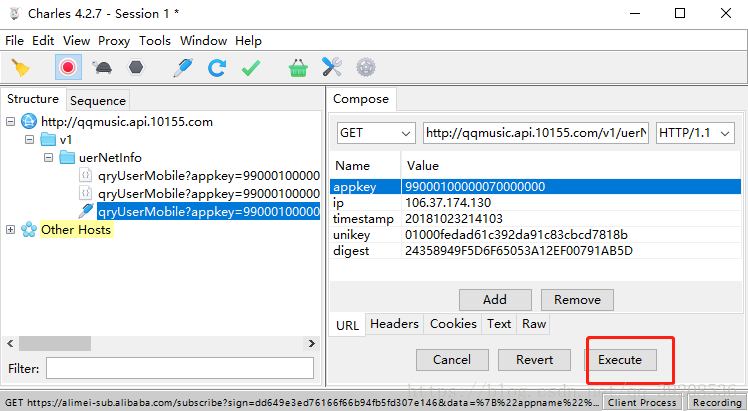Validate using the green checkmark icon
Screen dimensions: 748x411
tap(251, 68)
